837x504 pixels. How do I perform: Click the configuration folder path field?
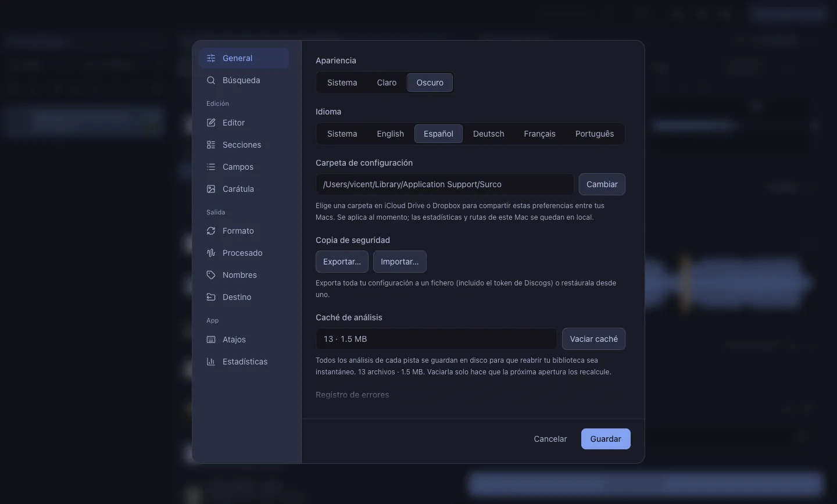tap(445, 184)
